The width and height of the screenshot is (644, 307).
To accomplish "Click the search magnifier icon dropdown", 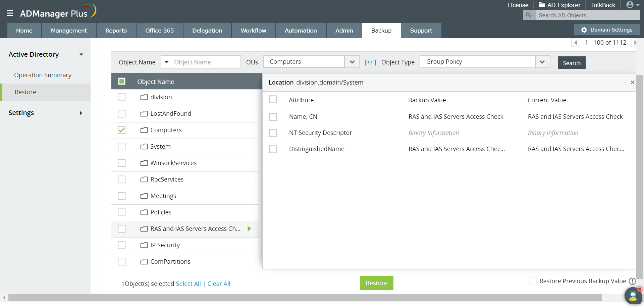I will [529, 15].
